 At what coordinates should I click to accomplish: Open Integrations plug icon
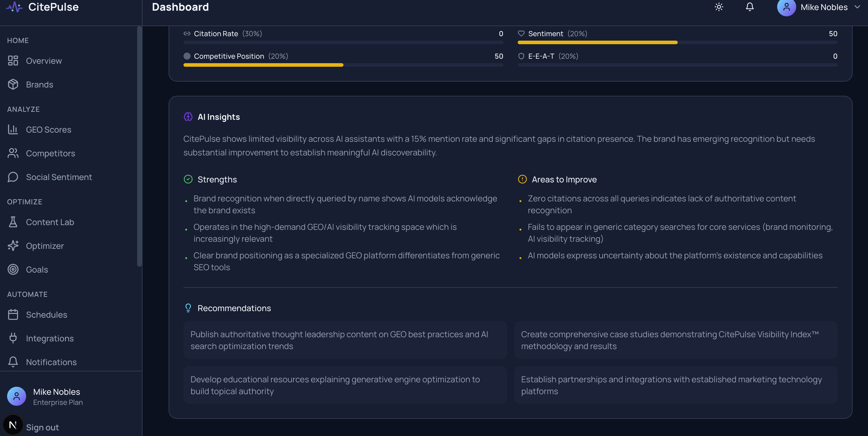[13, 338]
